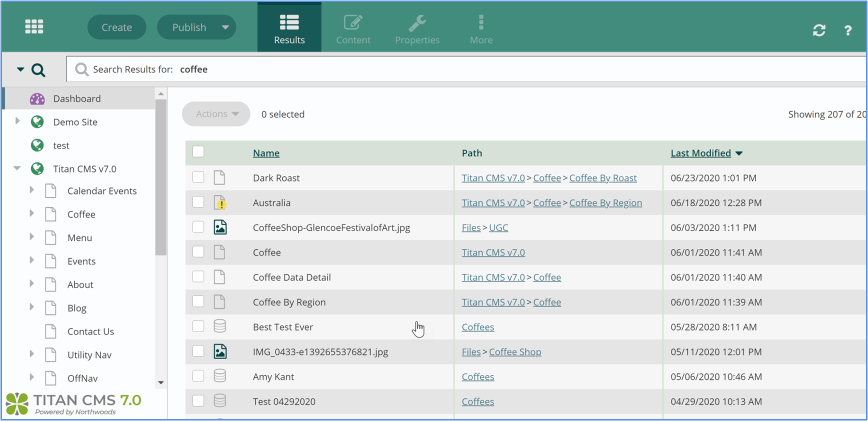
Task: Select About in the site tree
Action: [80, 284]
